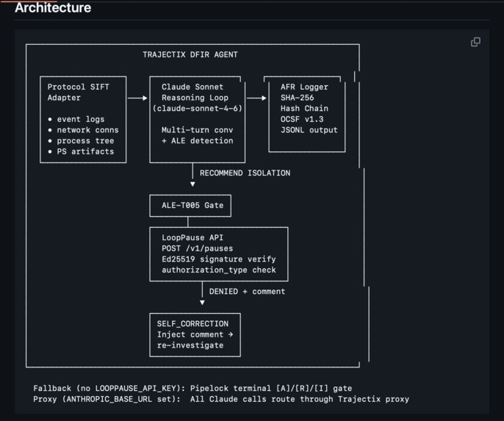The height and width of the screenshot is (421, 504).
Task: Click the ALE-T005 Gate box
Action: 190,206
